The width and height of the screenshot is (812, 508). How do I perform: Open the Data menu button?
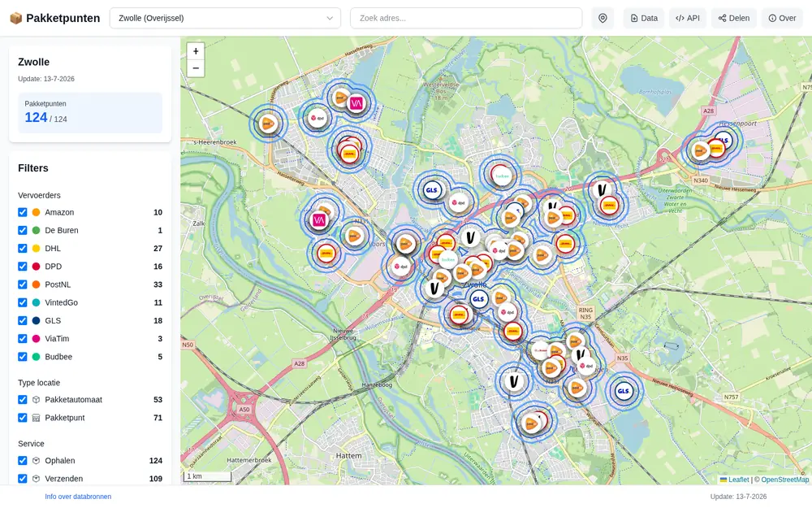644,18
